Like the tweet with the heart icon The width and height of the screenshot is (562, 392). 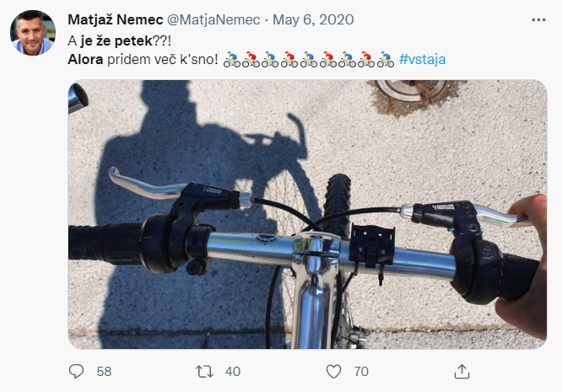click(334, 371)
